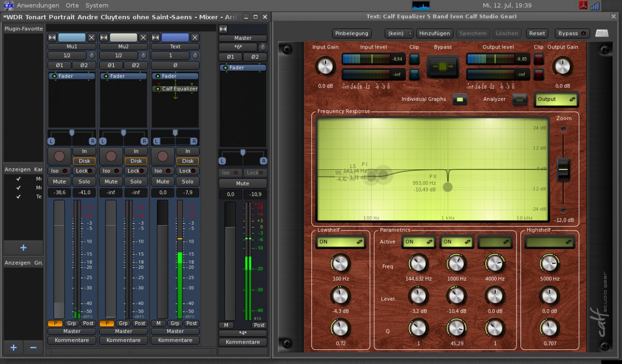The image size is (622, 364).
Task: Click the Hinzufügen button
Action: point(434,33)
